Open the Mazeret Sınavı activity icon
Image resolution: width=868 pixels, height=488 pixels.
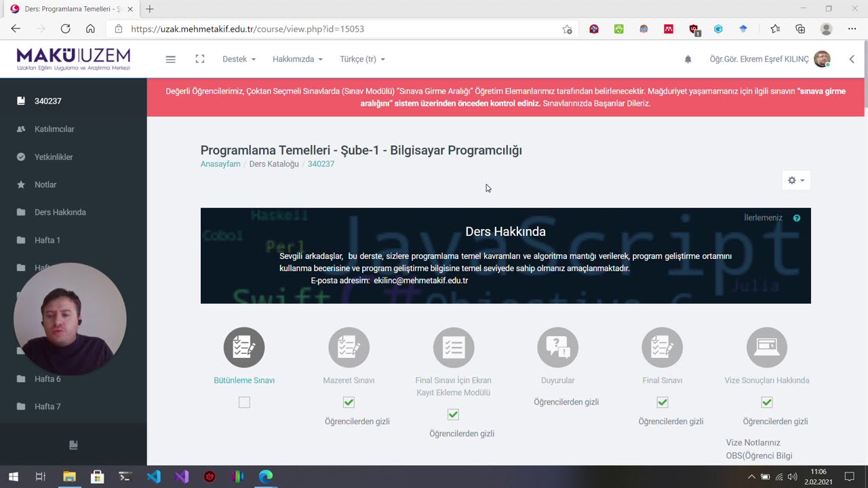coord(349,348)
